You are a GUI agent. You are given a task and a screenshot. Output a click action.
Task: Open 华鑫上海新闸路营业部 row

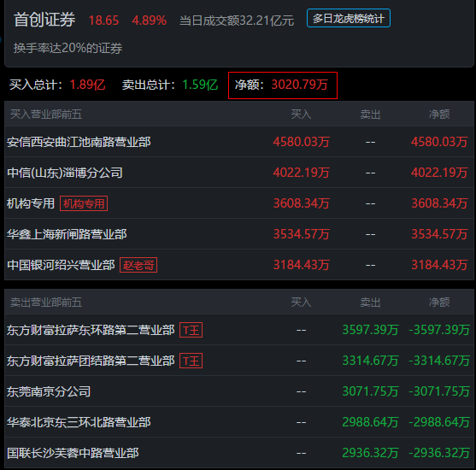pos(239,234)
